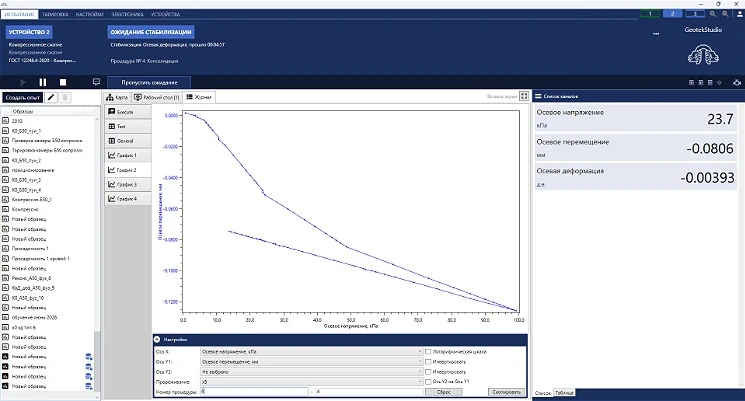
Task: Click the camera icon in the toolbar
Action: pyautogui.click(x=737, y=83)
